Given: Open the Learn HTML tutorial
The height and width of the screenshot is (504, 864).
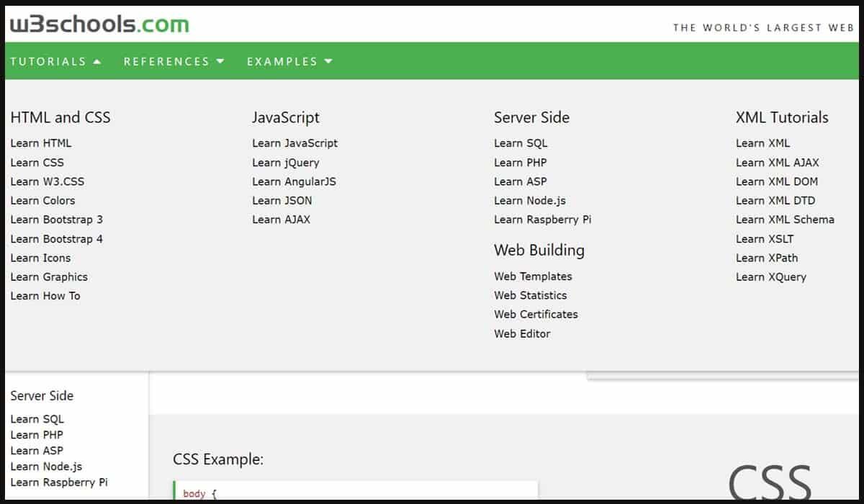Looking at the screenshot, I should coord(40,143).
